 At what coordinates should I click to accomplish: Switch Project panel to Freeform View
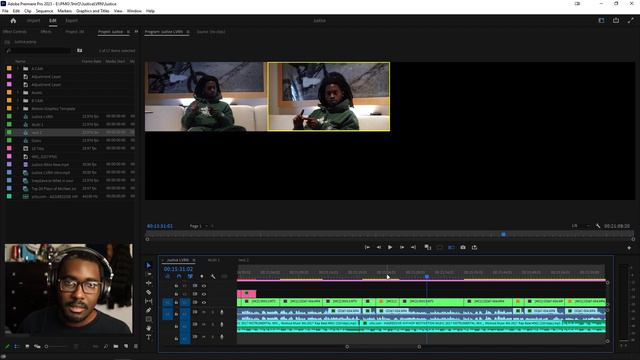[x=37, y=346]
